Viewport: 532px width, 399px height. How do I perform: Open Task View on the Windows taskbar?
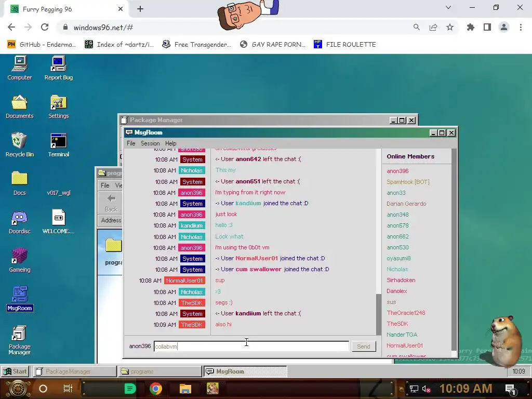68,389
